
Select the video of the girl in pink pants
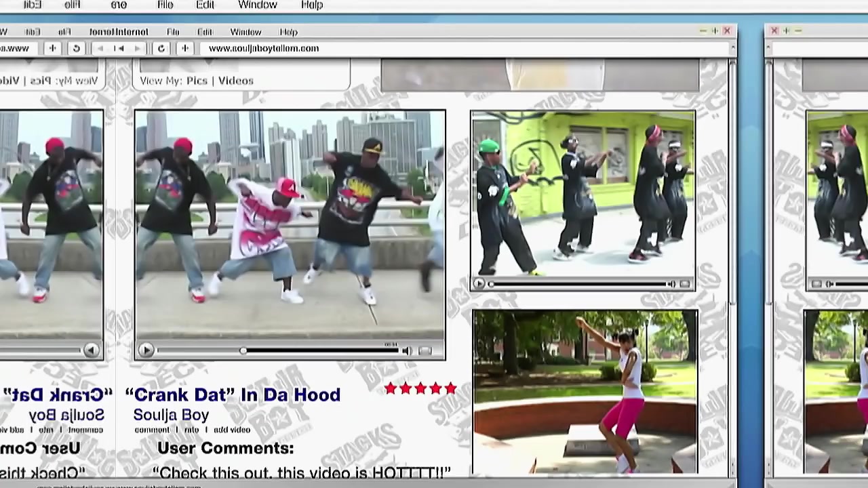[x=585, y=392]
